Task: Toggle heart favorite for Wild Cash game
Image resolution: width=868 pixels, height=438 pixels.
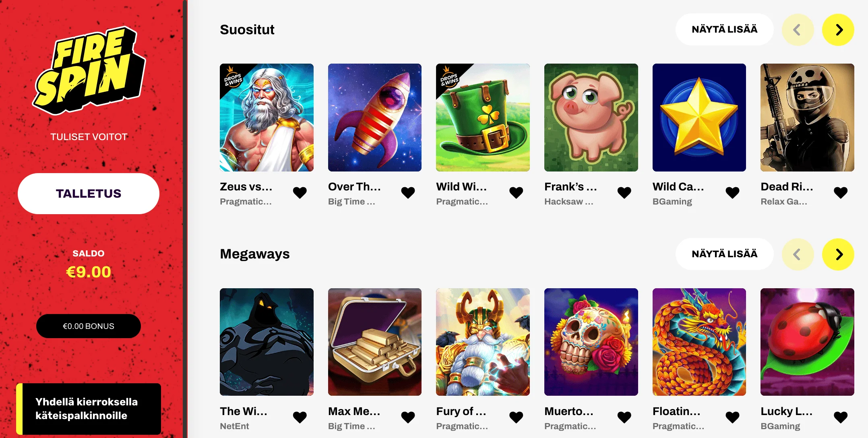Action: click(732, 193)
